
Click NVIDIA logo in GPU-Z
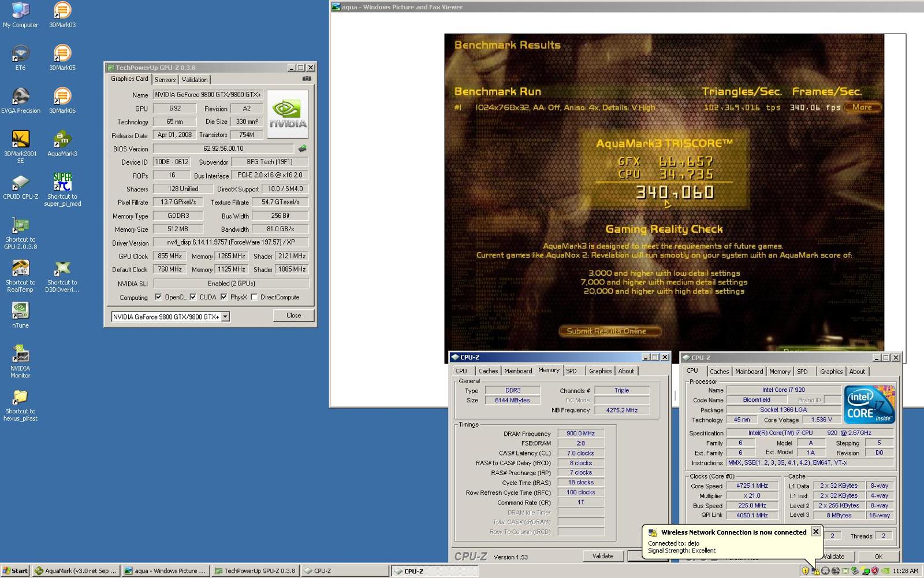288,114
